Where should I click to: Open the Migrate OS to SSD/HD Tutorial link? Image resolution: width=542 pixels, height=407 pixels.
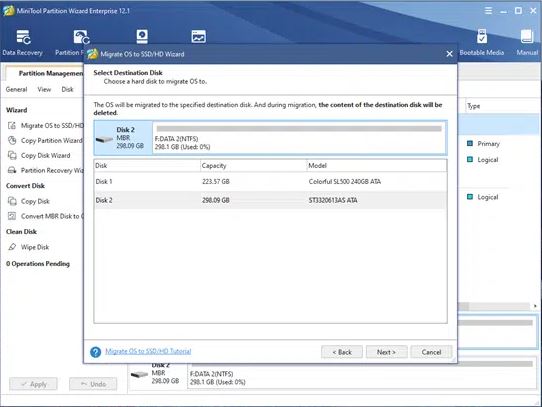click(148, 351)
